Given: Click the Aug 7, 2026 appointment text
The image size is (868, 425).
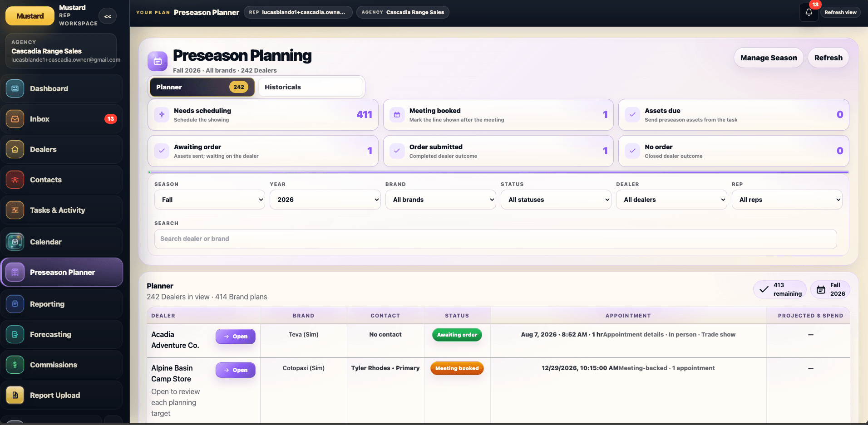Looking at the screenshot, I should click(562, 334).
